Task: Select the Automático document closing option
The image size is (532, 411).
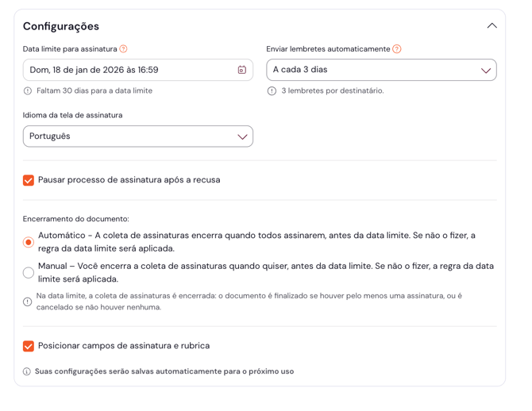Action: 29,242
